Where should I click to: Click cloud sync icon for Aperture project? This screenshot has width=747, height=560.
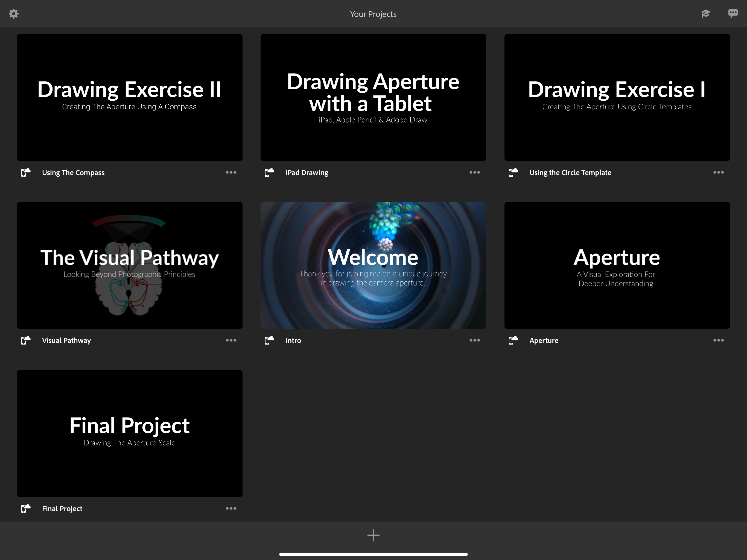(x=513, y=340)
